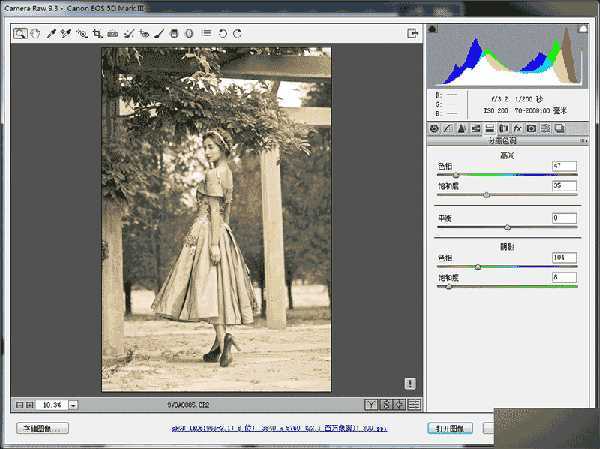
Task: Switch to the Basic panel tab
Action: pyautogui.click(x=434, y=129)
